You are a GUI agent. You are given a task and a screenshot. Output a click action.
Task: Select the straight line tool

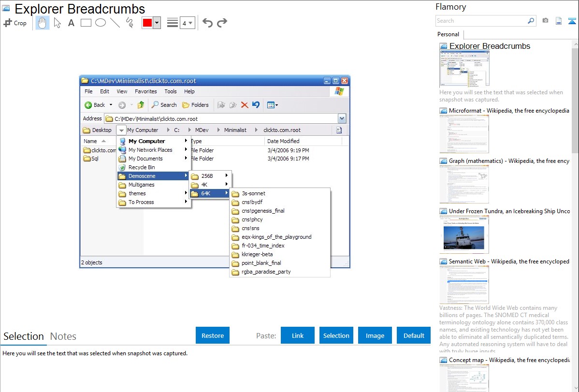coord(115,23)
